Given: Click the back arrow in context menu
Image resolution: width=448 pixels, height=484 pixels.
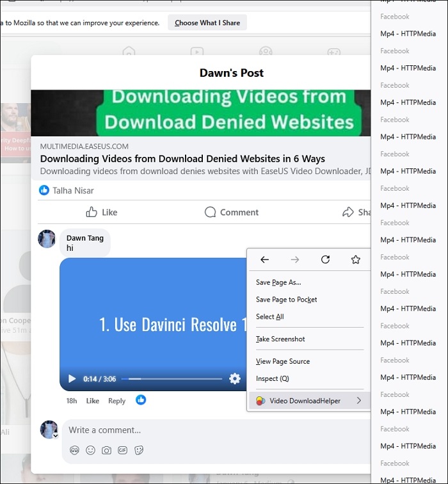Looking at the screenshot, I should (264, 259).
